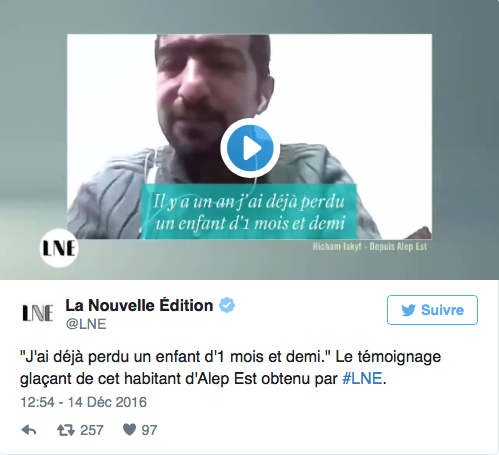Open the #LNE hashtag link
Viewport: 499px width, 455px height.
(x=362, y=379)
